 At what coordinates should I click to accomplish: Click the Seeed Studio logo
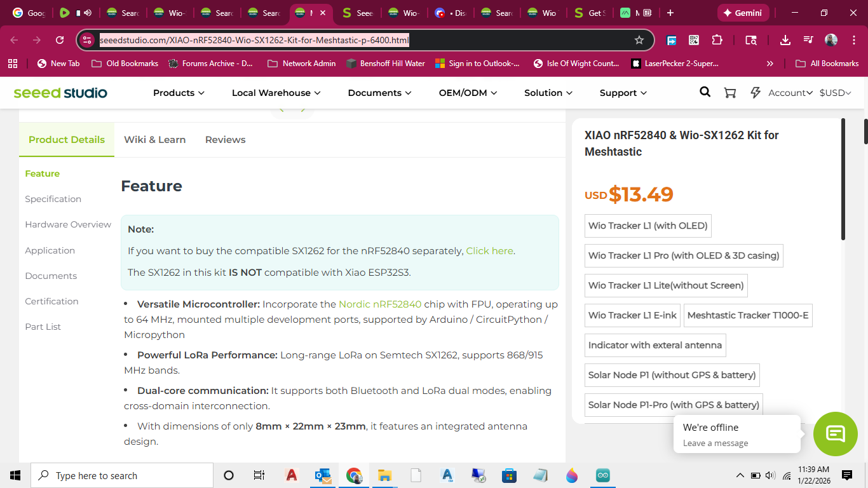tap(60, 93)
